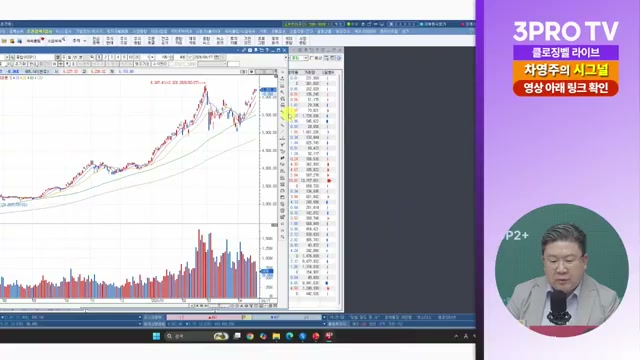Image resolution: width=640 pixels, height=360 pixels.
Task: Launch Google Chrome from the taskbar
Action: click(x=250, y=336)
